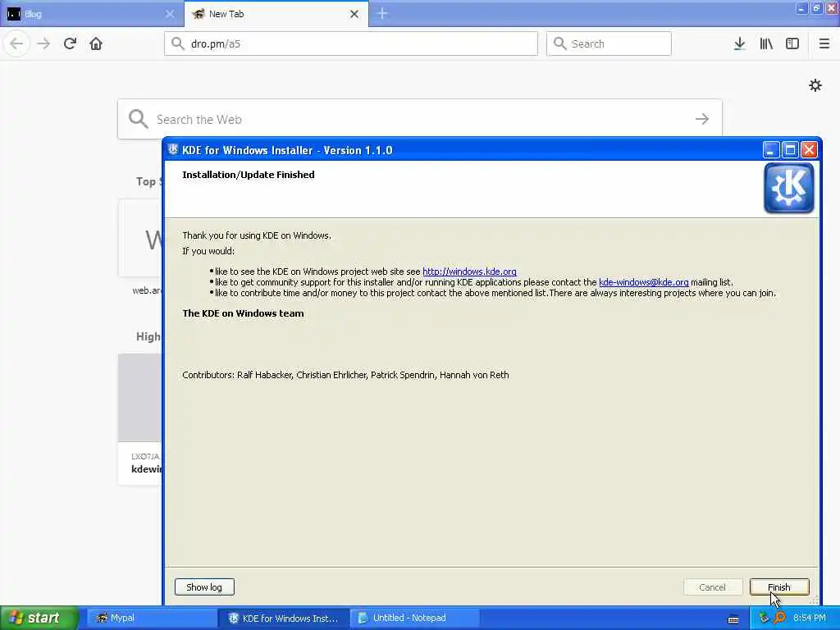This screenshot has height=630, width=840.
Task: Click the Blog tab favicon
Action: 14,14
